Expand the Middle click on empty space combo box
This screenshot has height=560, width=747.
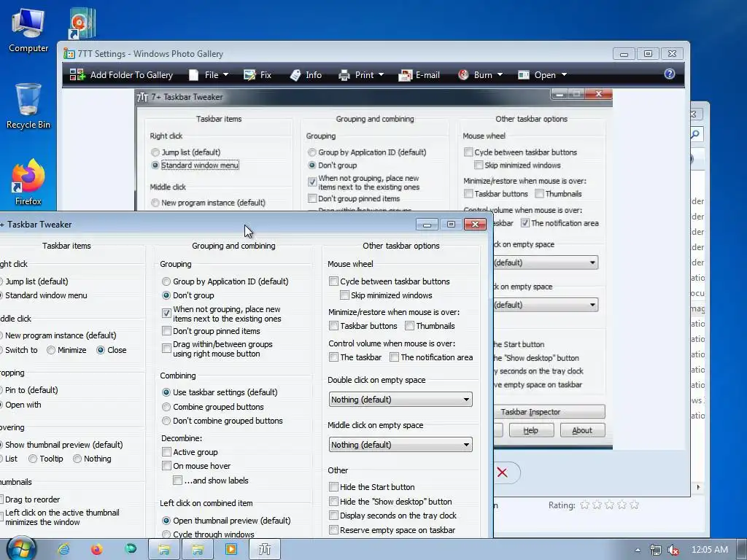tap(400, 445)
